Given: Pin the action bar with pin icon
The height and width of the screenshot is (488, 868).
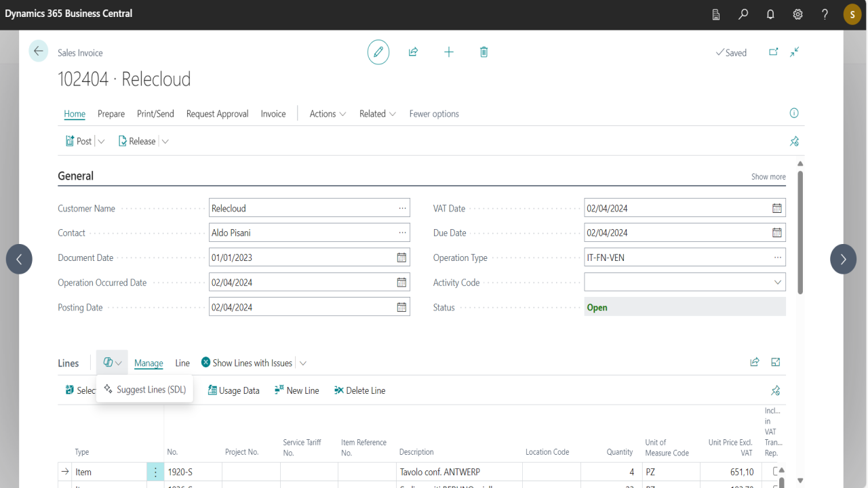Looking at the screenshot, I should pyautogui.click(x=794, y=141).
